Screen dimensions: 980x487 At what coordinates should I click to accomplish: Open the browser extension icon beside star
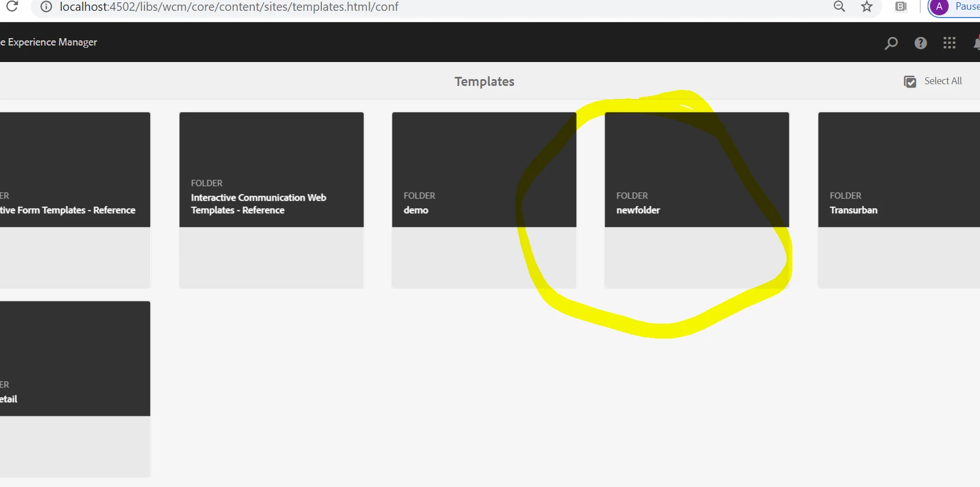tap(901, 6)
